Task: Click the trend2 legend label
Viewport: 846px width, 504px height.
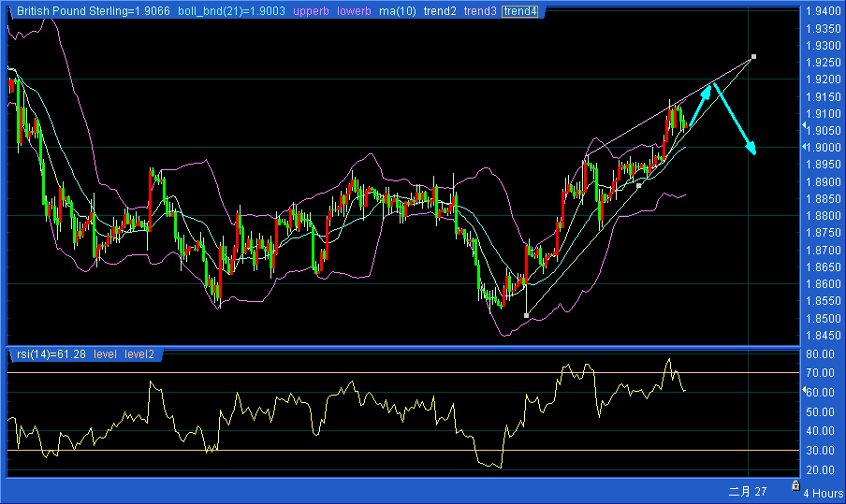Action: point(440,11)
